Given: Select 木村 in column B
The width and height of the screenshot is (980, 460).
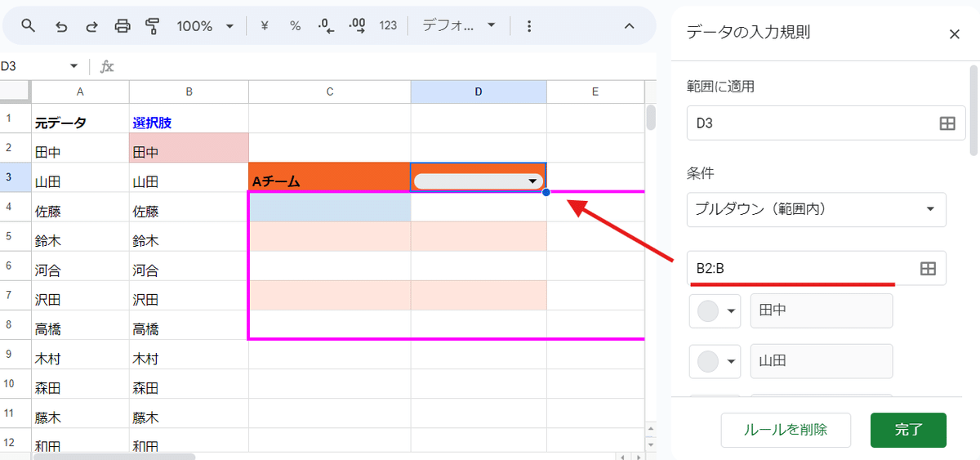Looking at the screenshot, I should (x=189, y=355).
